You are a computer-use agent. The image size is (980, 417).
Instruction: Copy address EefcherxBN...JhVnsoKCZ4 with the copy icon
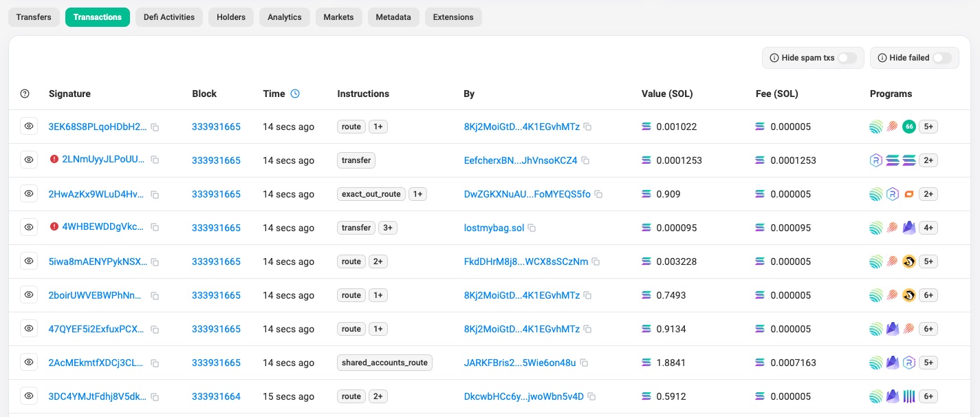tap(585, 161)
